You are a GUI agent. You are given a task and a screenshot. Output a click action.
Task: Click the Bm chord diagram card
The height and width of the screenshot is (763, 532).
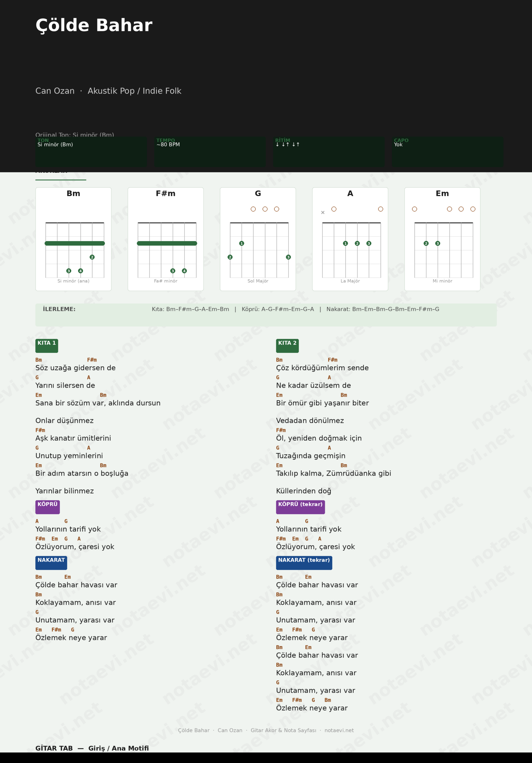[x=73, y=239]
